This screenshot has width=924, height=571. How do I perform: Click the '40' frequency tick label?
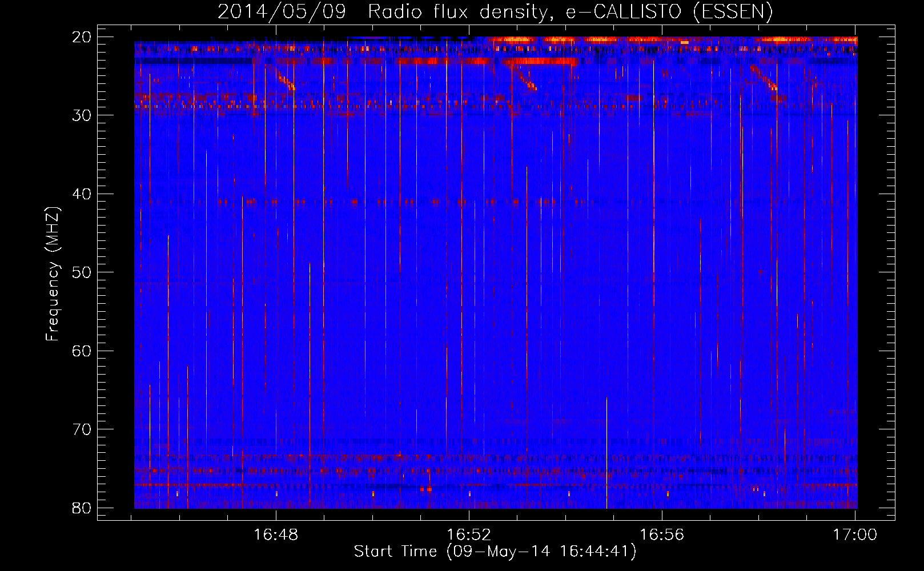(82, 194)
